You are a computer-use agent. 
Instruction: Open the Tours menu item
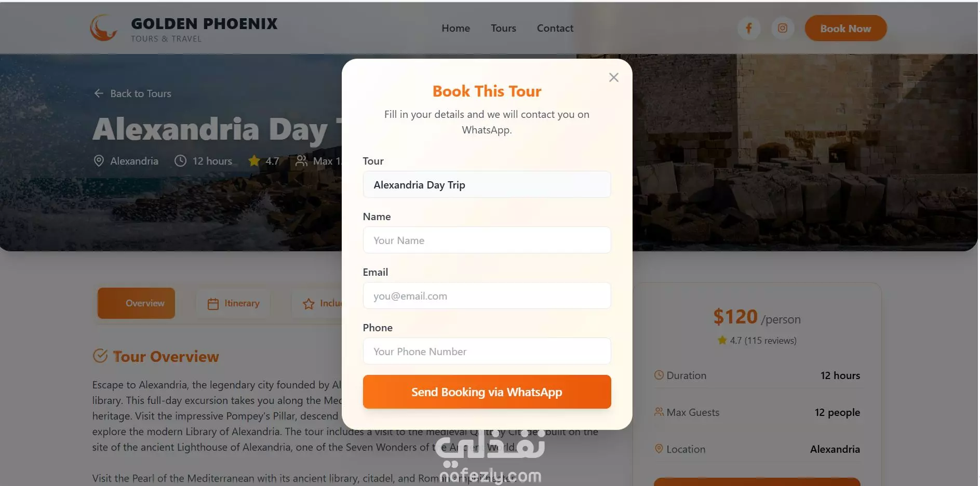point(503,28)
